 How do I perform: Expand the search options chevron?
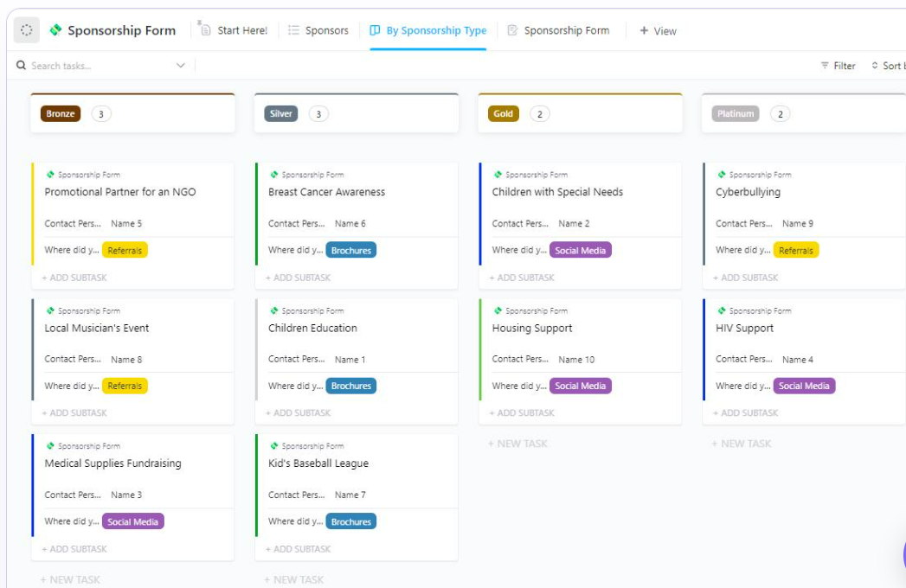pyautogui.click(x=180, y=65)
